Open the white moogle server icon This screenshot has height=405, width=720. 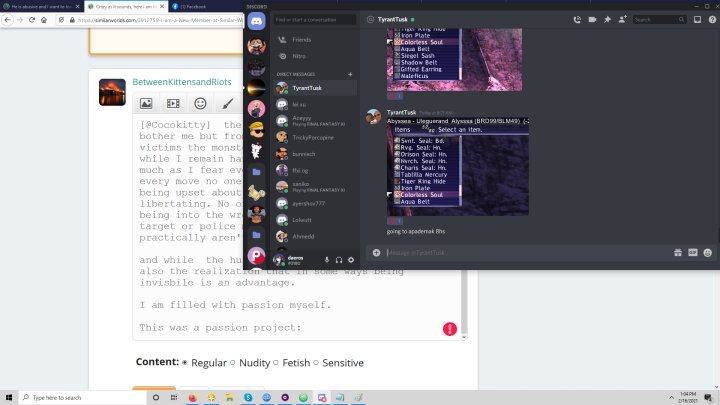257,151
